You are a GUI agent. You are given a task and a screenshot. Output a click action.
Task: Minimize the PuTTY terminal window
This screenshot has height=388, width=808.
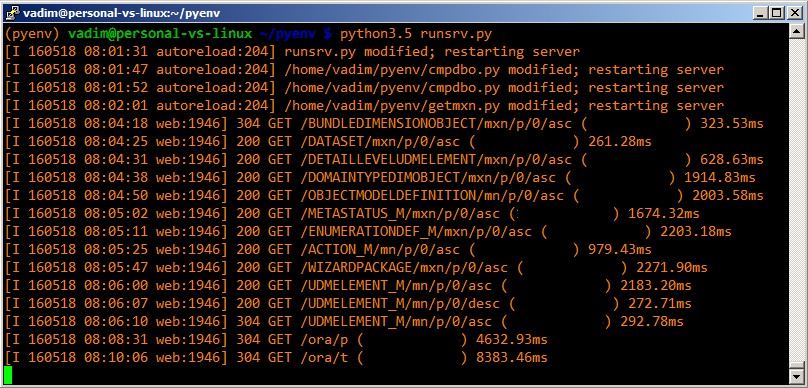point(761,13)
